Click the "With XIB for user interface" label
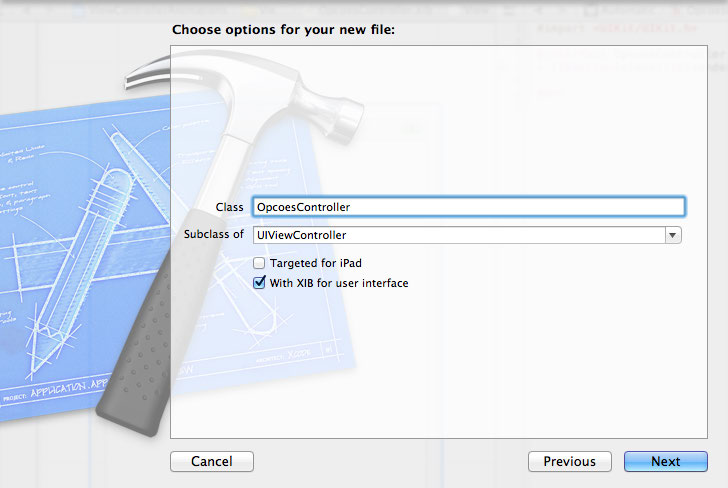The width and height of the screenshot is (728, 488). (x=339, y=283)
